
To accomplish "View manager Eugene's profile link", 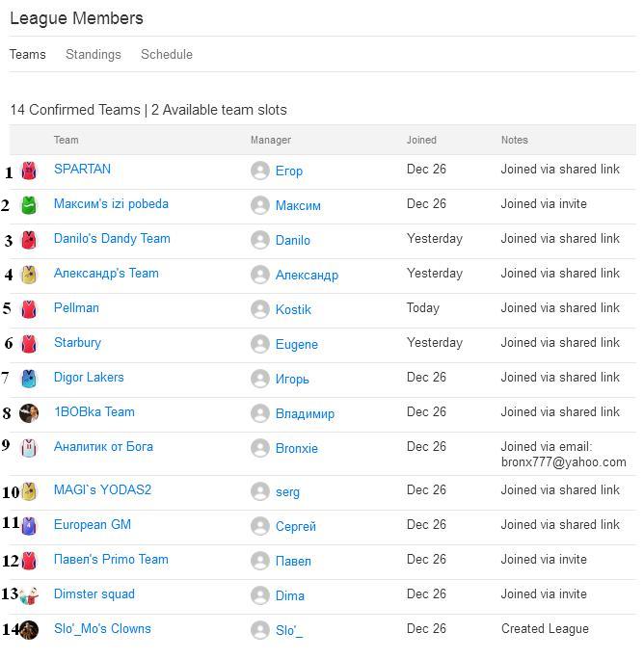I will tap(296, 345).
